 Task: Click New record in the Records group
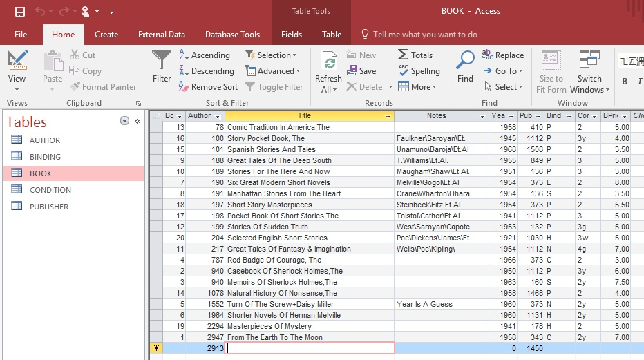[x=361, y=55]
